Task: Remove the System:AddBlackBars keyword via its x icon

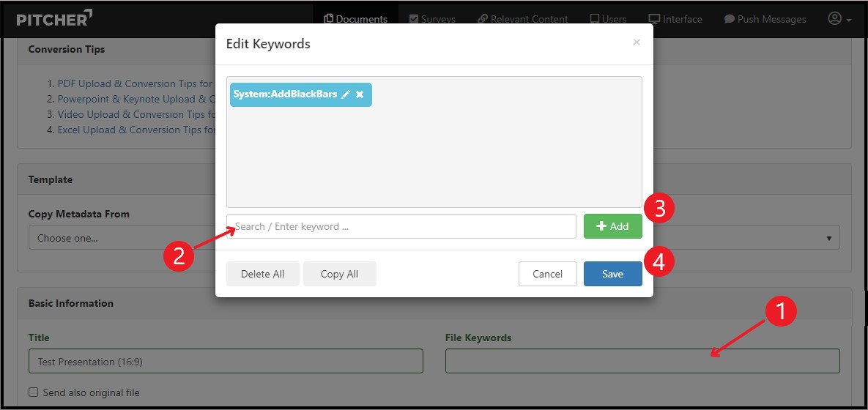Action: click(x=360, y=94)
